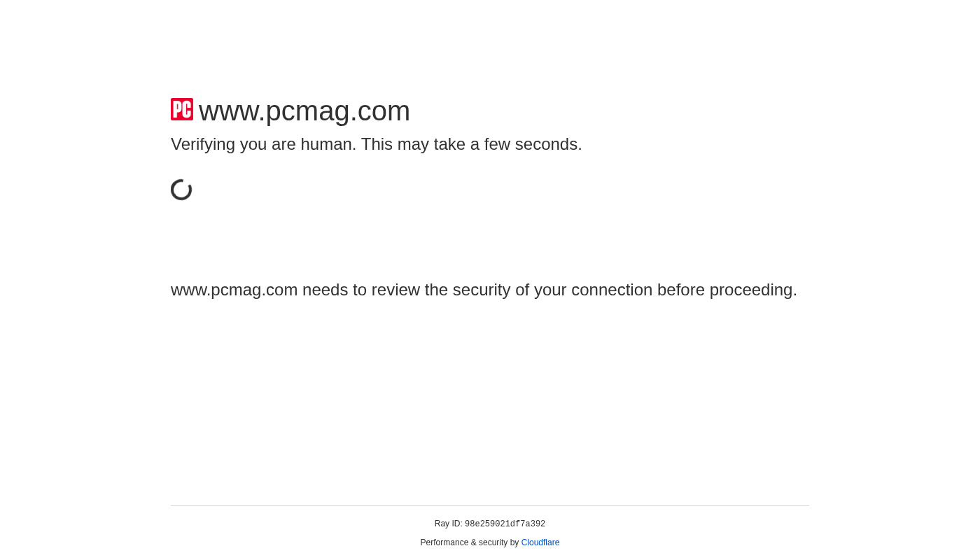This screenshot has width=980, height=560.
Task: Click the word "connection" in the message
Action: tap(612, 290)
